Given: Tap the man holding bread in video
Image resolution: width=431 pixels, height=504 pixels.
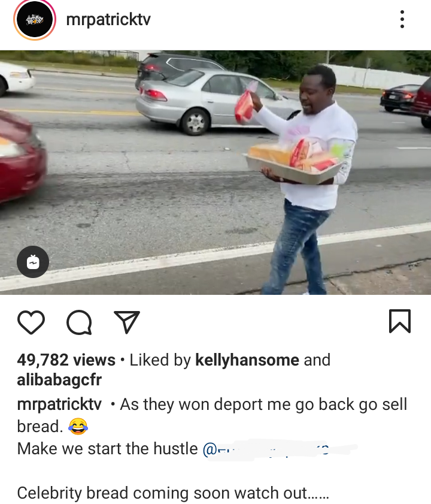Looking at the screenshot, I should click(302, 180).
